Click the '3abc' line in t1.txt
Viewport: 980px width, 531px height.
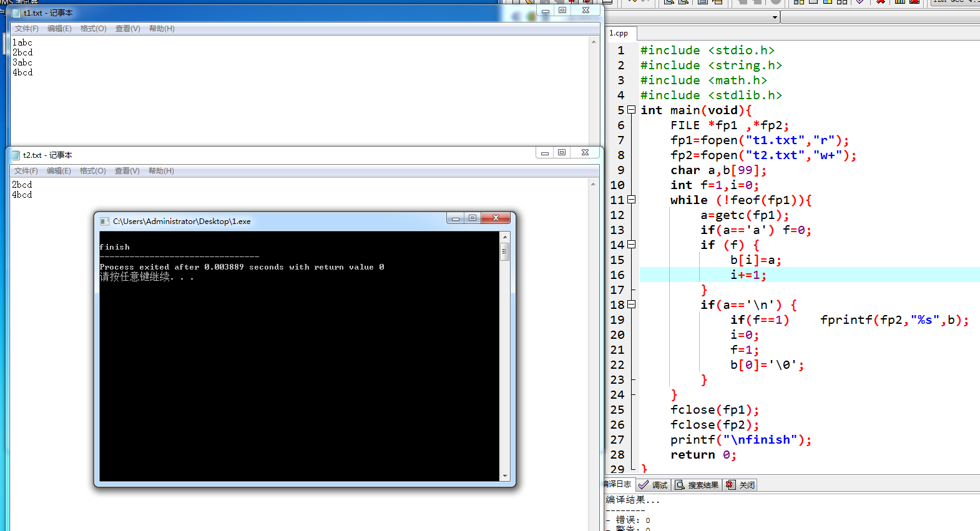click(22, 62)
